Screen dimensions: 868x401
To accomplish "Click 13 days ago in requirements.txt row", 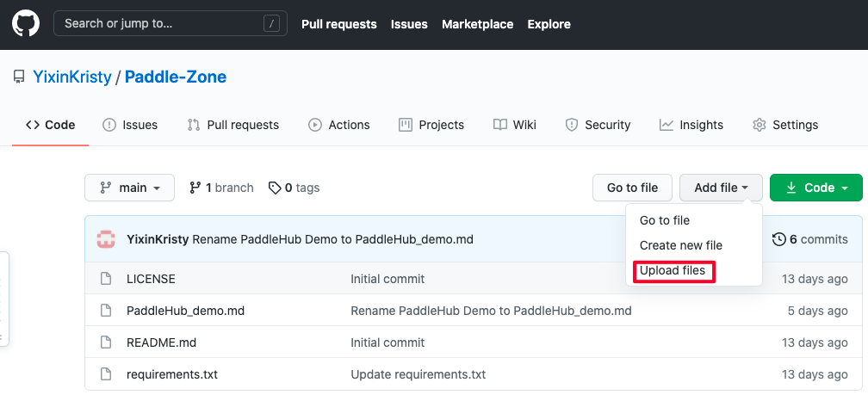I will tap(815, 374).
